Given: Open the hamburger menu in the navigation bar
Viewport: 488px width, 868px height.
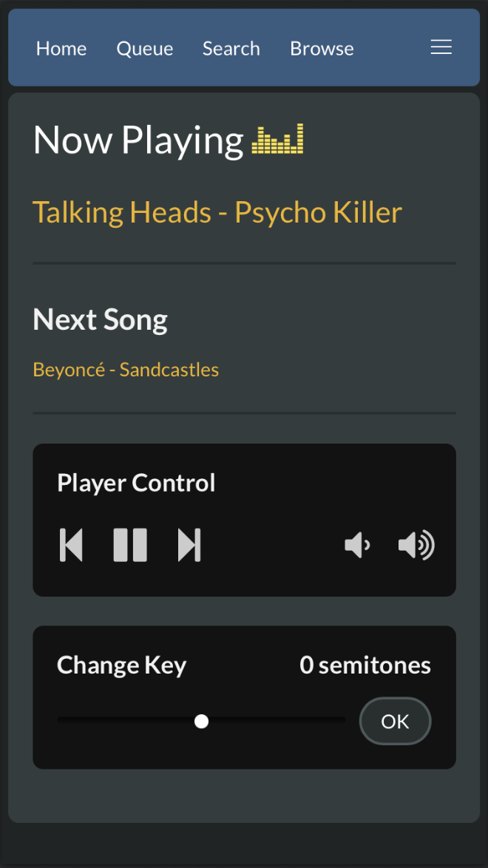Looking at the screenshot, I should pyautogui.click(x=441, y=47).
